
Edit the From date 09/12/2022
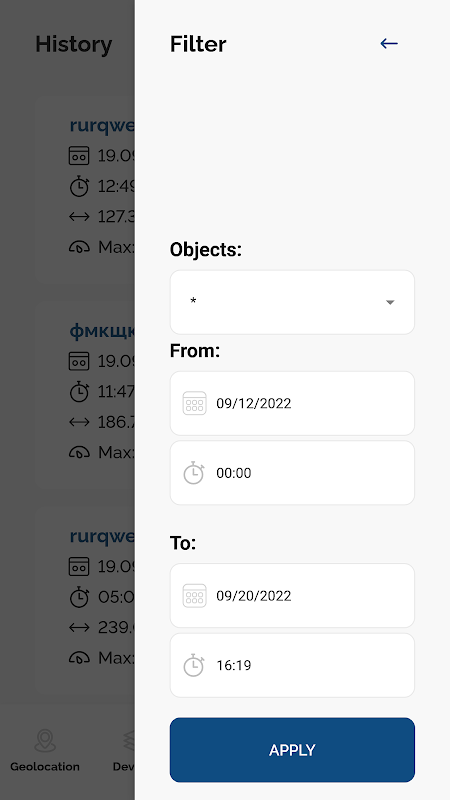292,403
